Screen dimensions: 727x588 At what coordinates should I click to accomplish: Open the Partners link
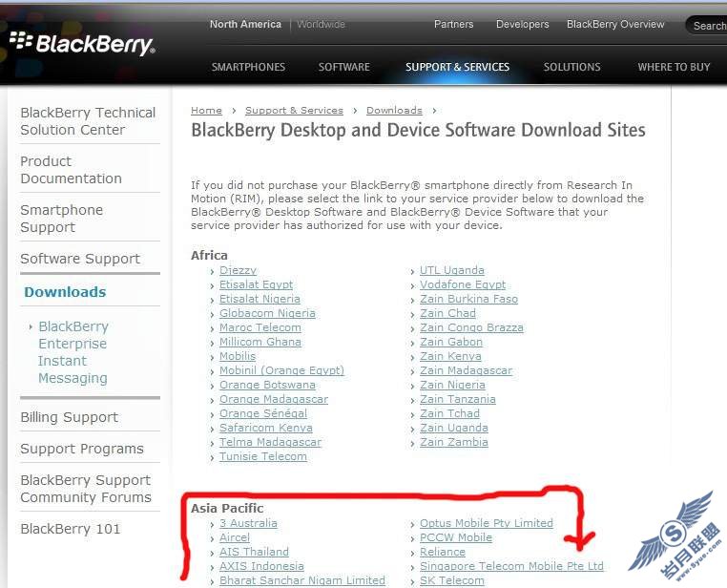coord(453,24)
